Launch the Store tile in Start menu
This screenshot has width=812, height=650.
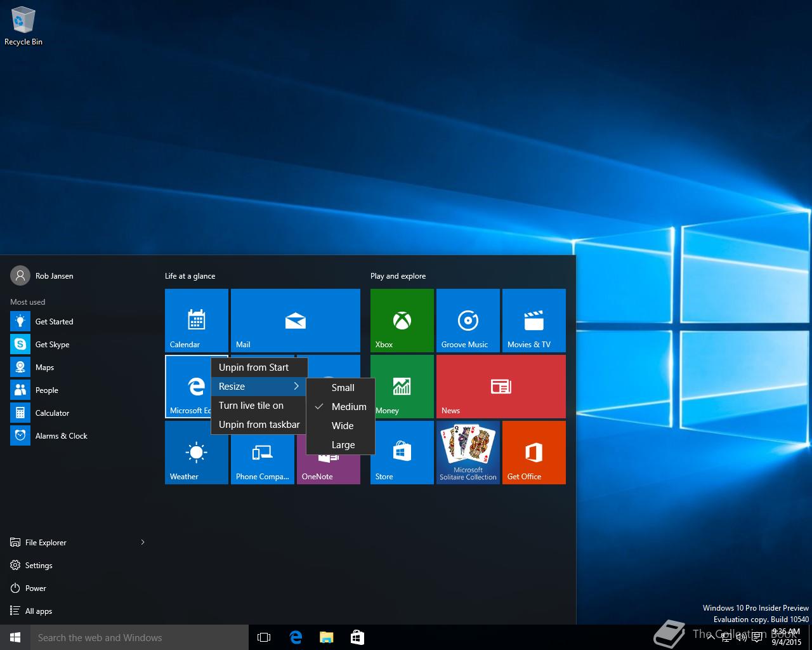click(402, 453)
